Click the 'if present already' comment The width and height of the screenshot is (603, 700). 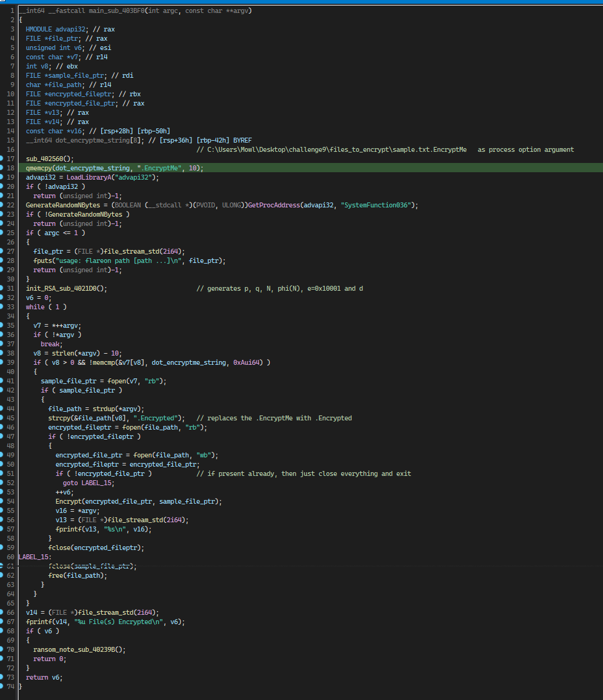tap(304, 473)
